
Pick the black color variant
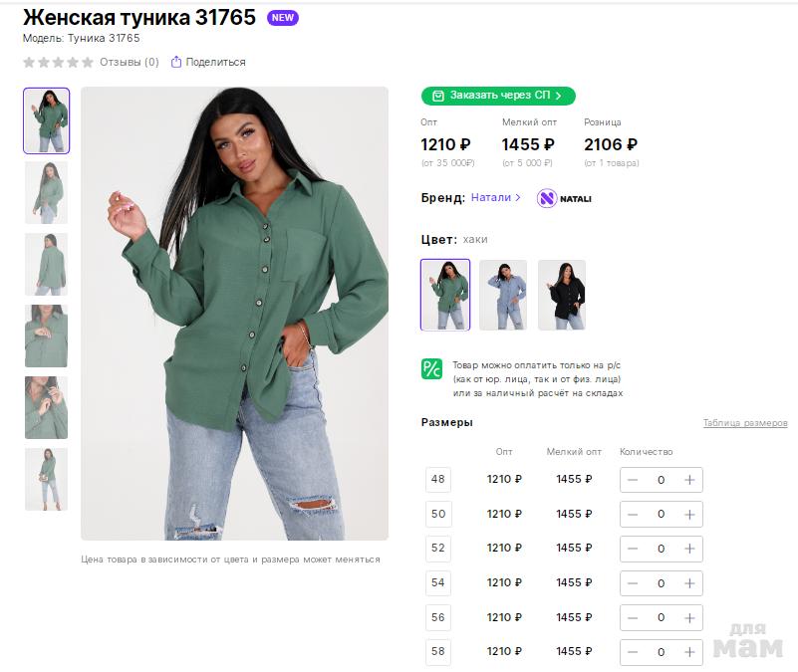562,295
